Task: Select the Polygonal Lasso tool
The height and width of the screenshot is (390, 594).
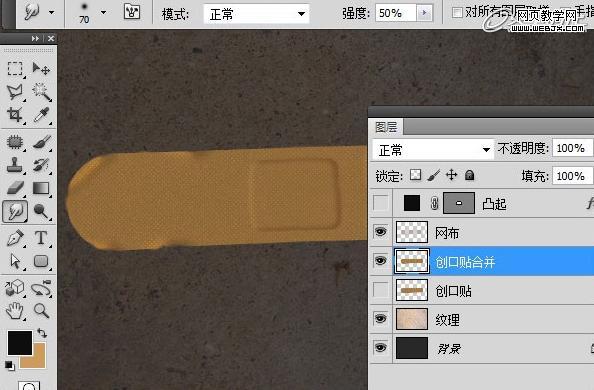Action: (x=15, y=92)
